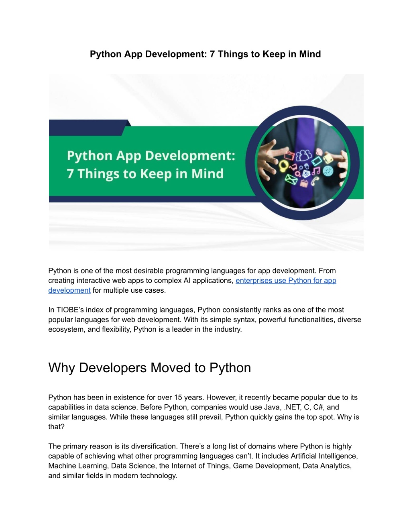Screen dimensions: 411x532
Task: Select the group of people icon
Action: coord(304,155)
